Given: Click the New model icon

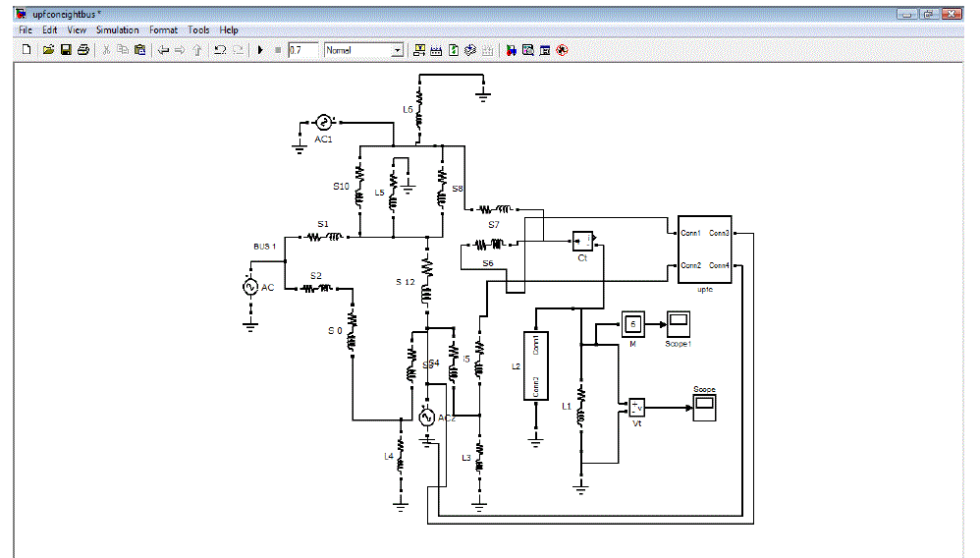Looking at the screenshot, I should (27, 50).
